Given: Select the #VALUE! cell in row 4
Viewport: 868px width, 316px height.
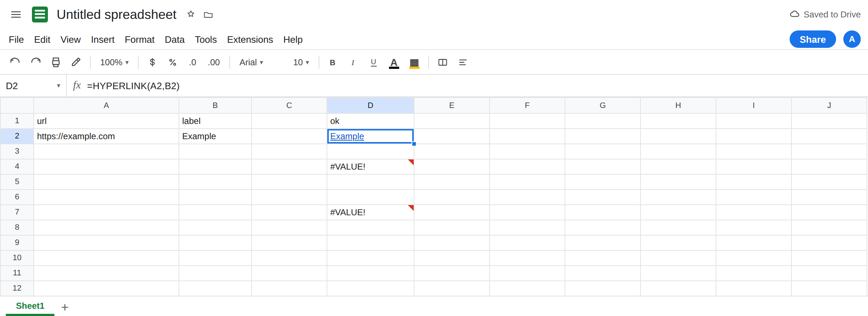Looking at the screenshot, I should click(370, 167).
